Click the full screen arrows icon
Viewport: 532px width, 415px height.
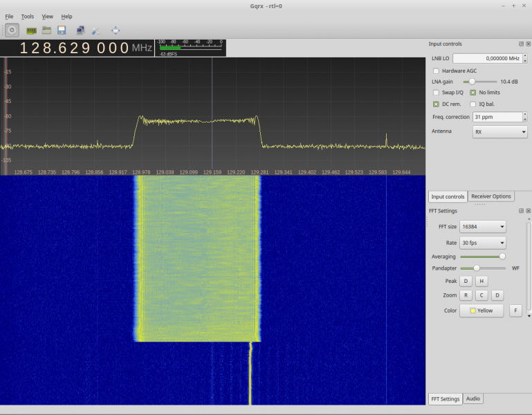116,30
